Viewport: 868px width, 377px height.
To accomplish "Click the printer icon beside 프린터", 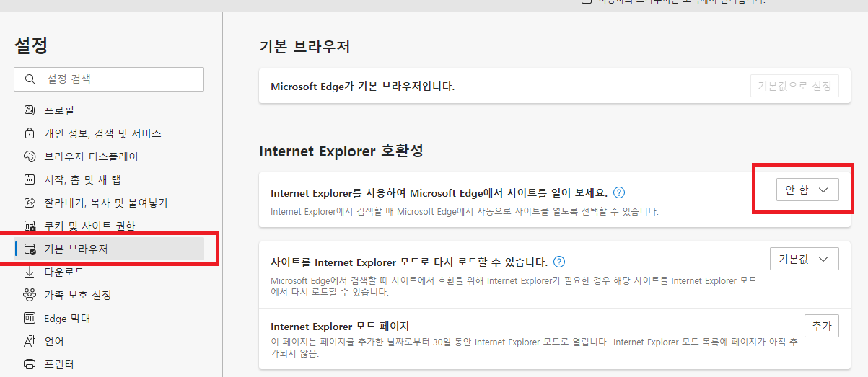I will (x=30, y=364).
